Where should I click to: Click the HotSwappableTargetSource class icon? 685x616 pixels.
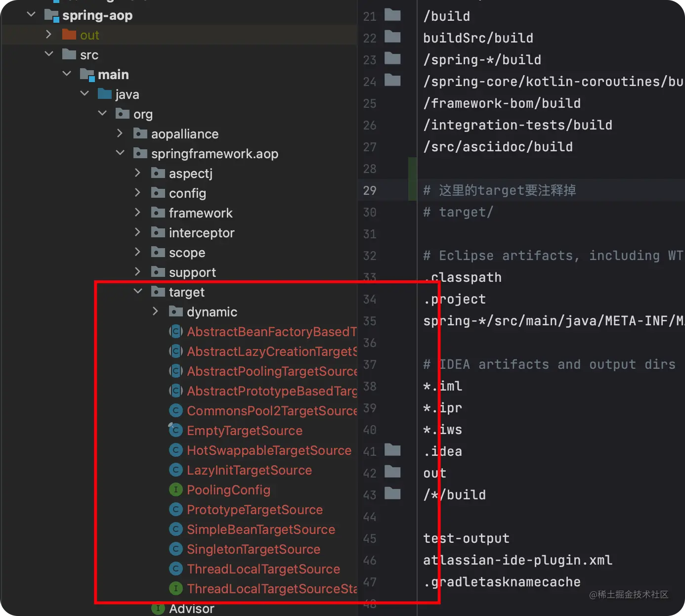(x=176, y=450)
